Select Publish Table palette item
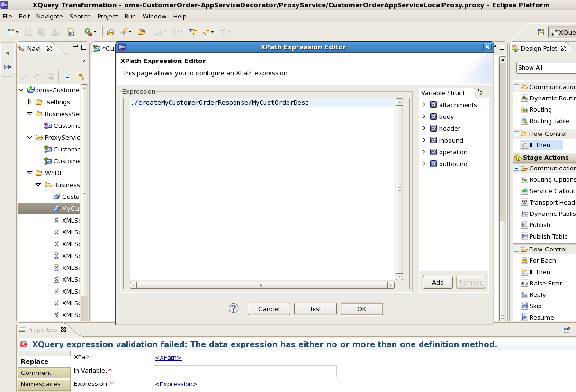 pyautogui.click(x=544, y=236)
